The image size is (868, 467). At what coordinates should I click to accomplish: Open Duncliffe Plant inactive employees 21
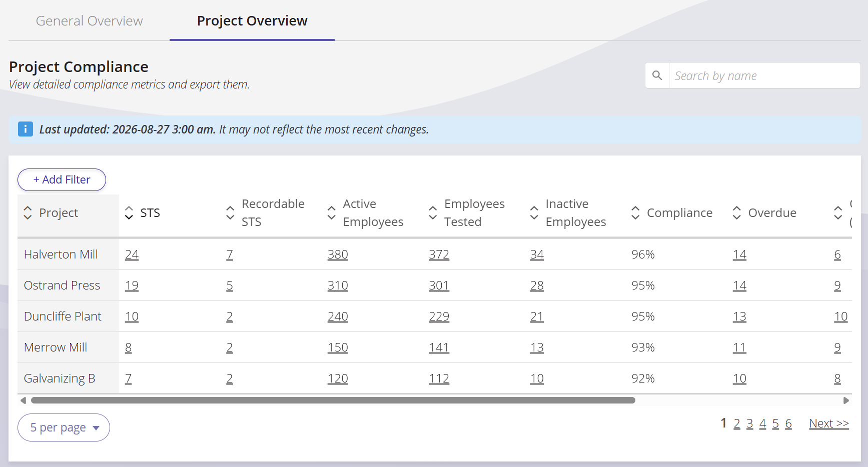[537, 316]
